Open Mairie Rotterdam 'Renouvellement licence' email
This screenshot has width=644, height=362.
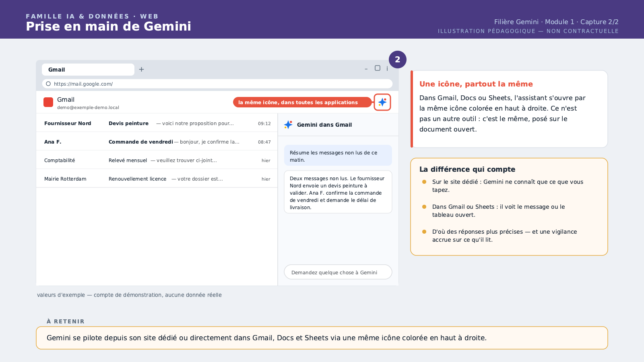tap(157, 179)
